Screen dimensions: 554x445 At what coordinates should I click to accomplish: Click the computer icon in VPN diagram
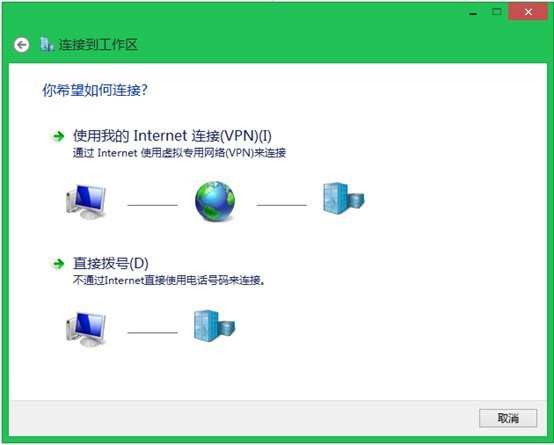point(86,202)
